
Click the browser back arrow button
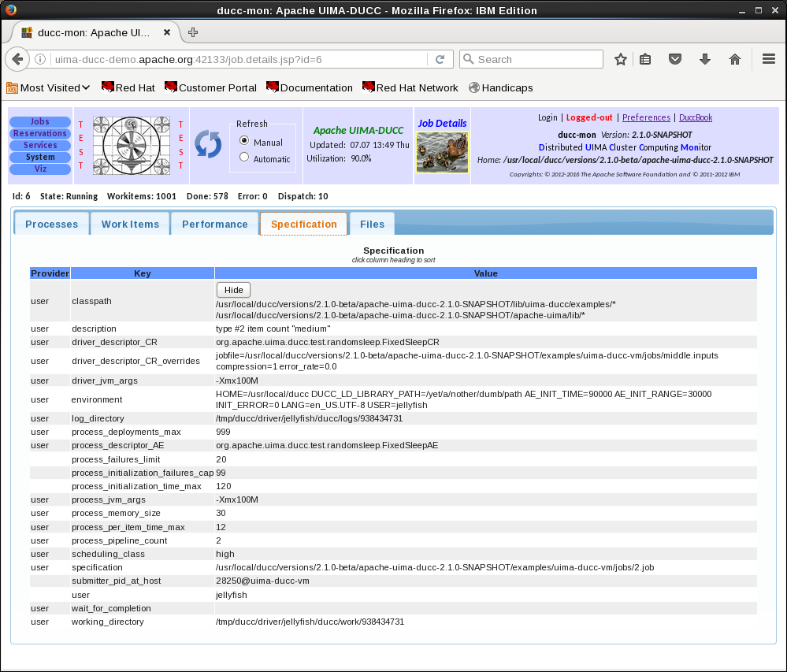[17, 59]
